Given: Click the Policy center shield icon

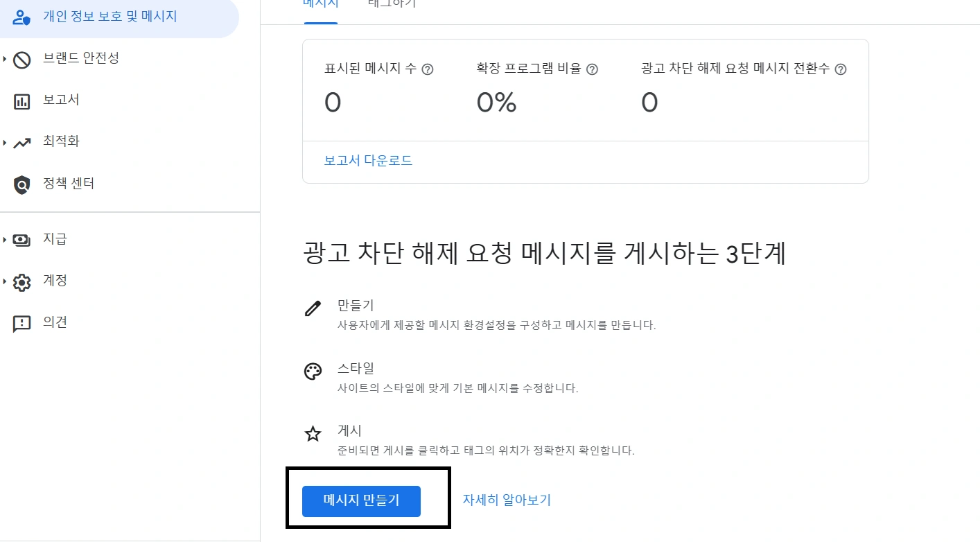Looking at the screenshot, I should (x=22, y=185).
